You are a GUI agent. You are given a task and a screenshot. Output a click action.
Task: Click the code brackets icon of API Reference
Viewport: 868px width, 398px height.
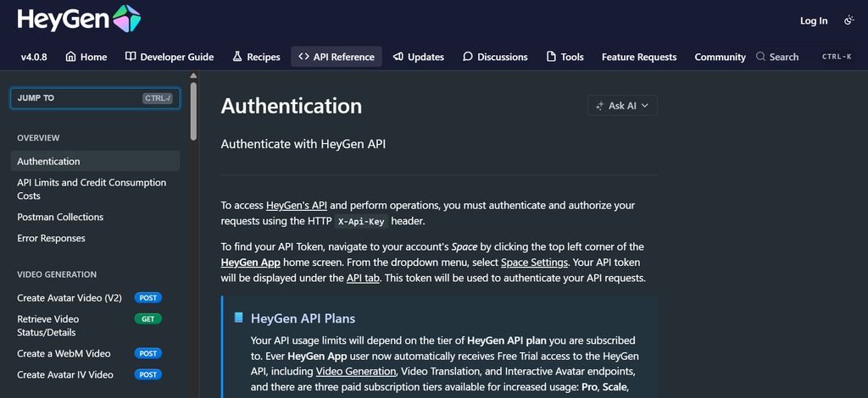coord(303,57)
